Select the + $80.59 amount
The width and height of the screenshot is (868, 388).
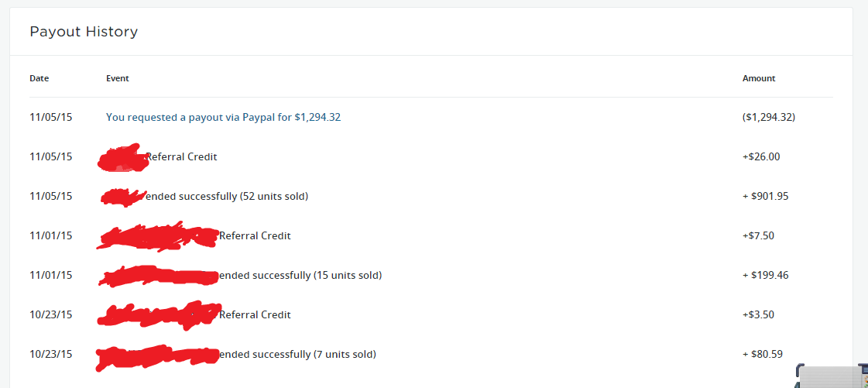coord(762,355)
